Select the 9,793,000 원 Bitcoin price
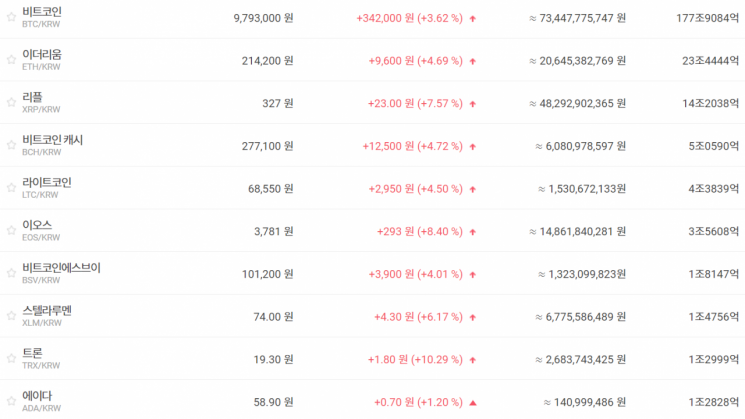Image resolution: width=745 pixels, height=419 pixels. (263, 18)
